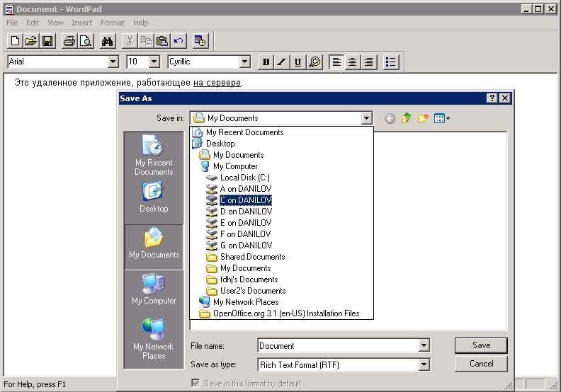Click the Paste clipboard icon

point(162,41)
